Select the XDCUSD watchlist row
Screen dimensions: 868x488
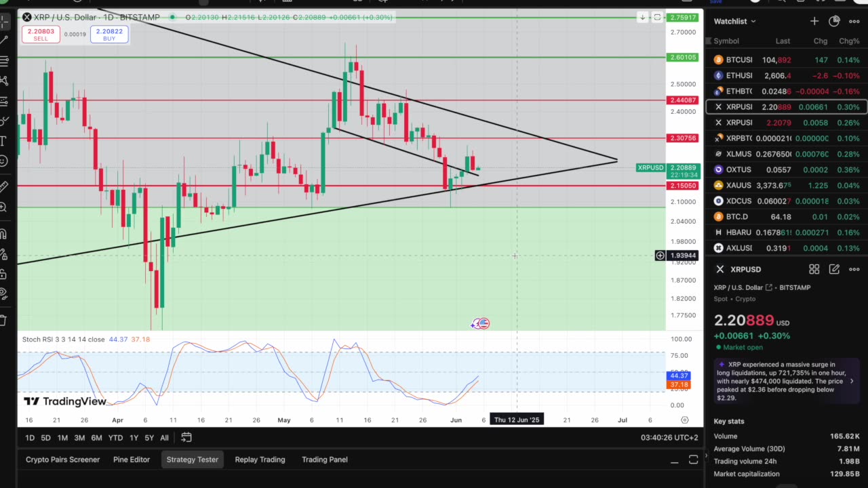(787, 201)
